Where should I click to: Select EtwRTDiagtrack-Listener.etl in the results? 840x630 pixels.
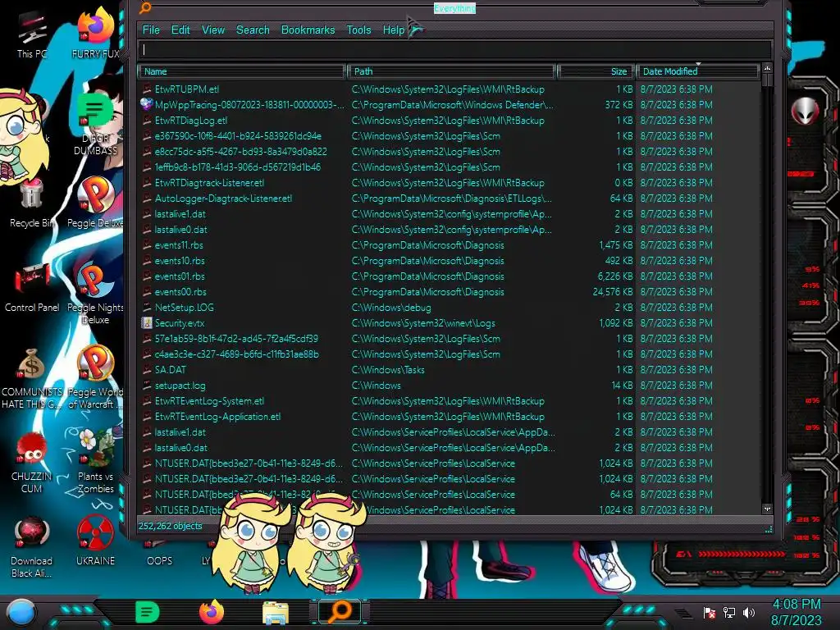(x=209, y=183)
